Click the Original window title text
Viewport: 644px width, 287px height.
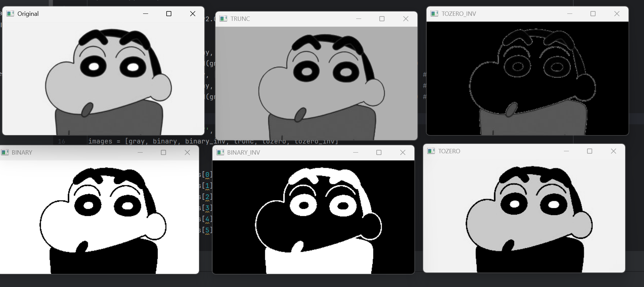28,14
